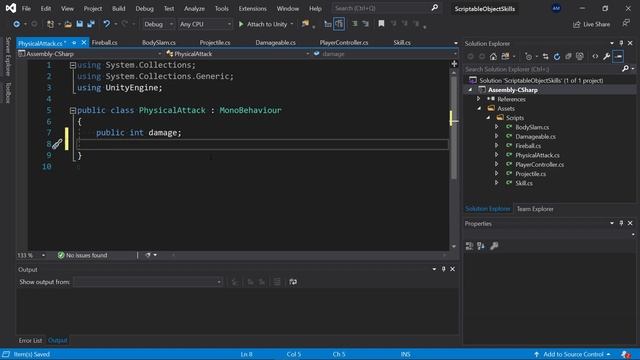The width and height of the screenshot is (640, 360).
Task: Pin the PhysicalAttack.cs tab
Action: (x=74, y=42)
